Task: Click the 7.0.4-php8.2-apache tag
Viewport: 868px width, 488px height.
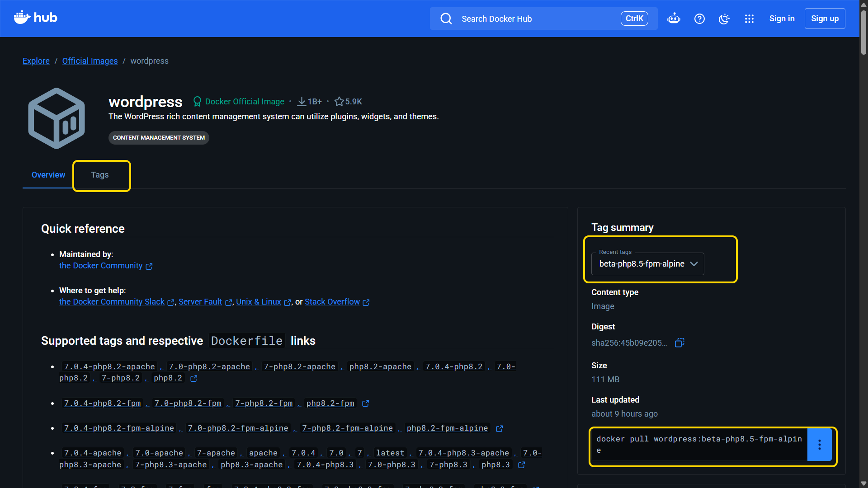Action: pyautogui.click(x=109, y=366)
